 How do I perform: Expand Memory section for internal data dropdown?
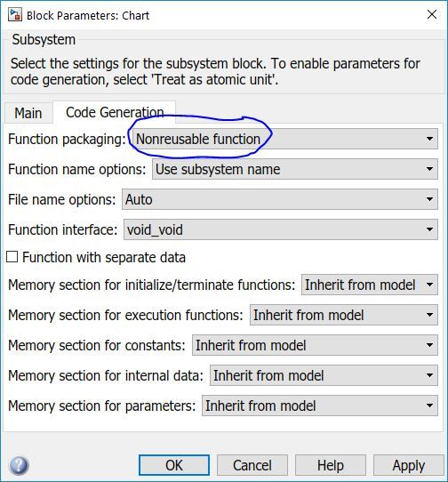point(324,375)
